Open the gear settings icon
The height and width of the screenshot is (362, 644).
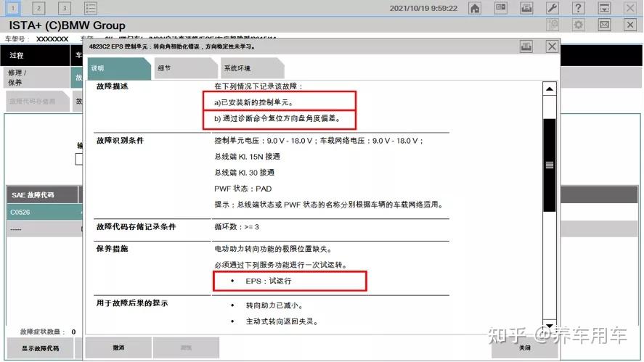point(578,25)
